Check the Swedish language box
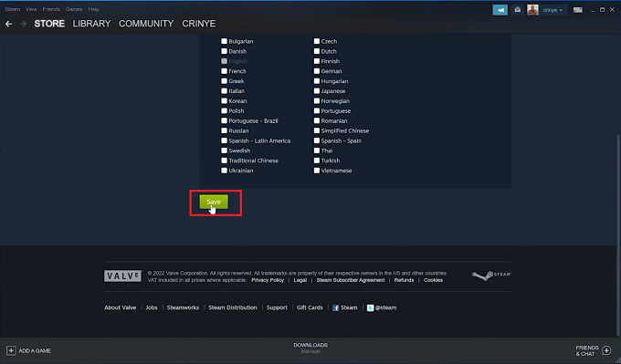 (x=224, y=151)
